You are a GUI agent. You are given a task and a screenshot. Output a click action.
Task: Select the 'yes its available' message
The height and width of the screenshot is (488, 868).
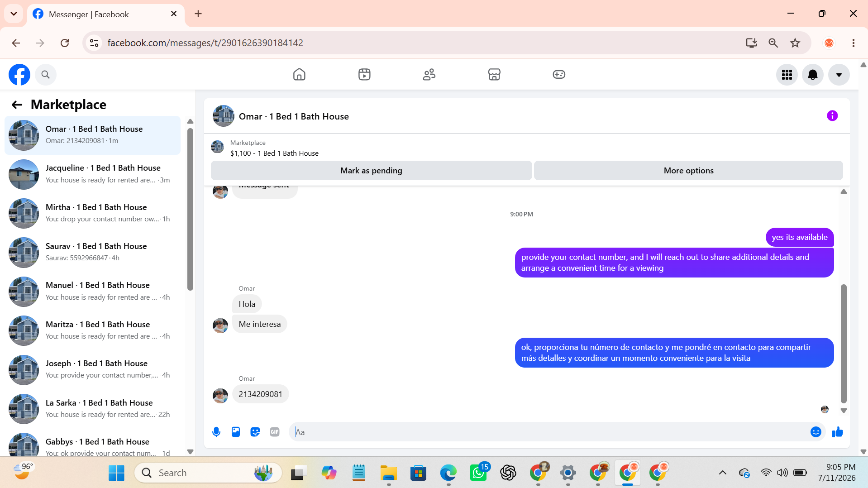coord(800,237)
